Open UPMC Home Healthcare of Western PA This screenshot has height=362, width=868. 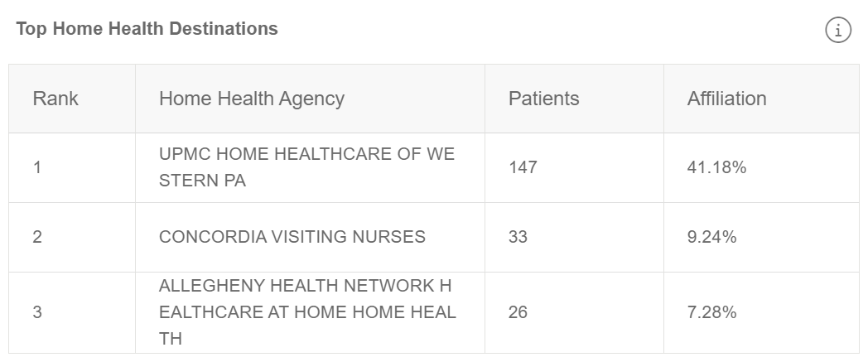pos(306,167)
